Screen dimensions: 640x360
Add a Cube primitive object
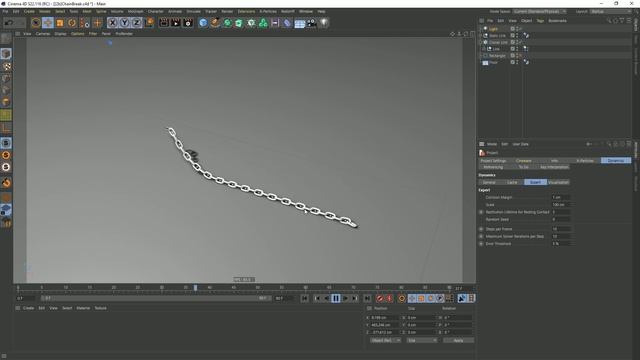pos(203,23)
